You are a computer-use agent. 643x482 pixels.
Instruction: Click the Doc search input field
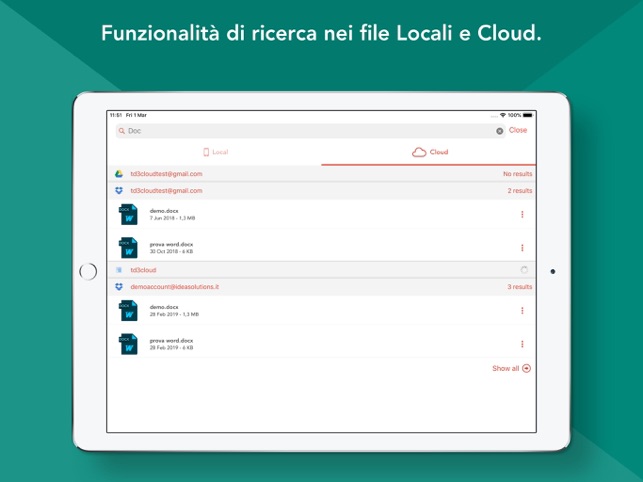(x=310, y=131)
